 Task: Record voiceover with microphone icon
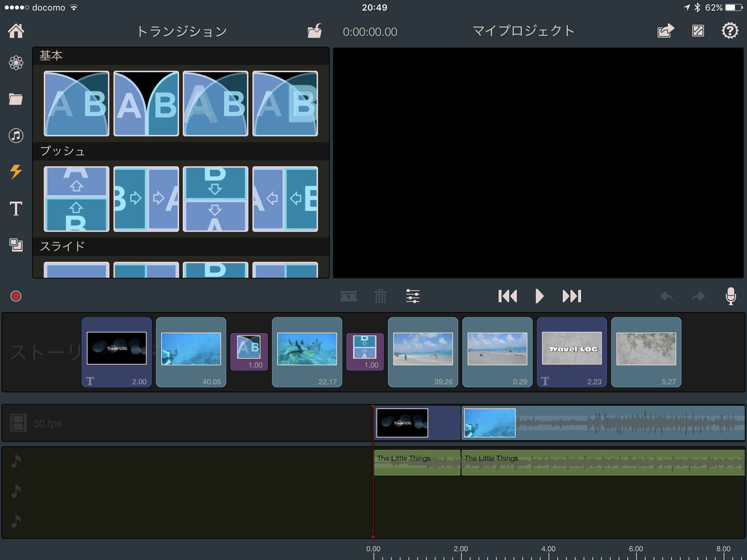point(731,296)
